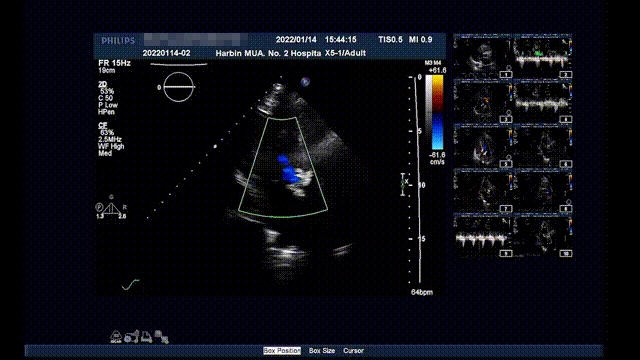Image resolution: width=640 pixels, height=360 pixels.
Task: Open thumbnail 2 Doppler spectrum clip
Action: (543, 56)
